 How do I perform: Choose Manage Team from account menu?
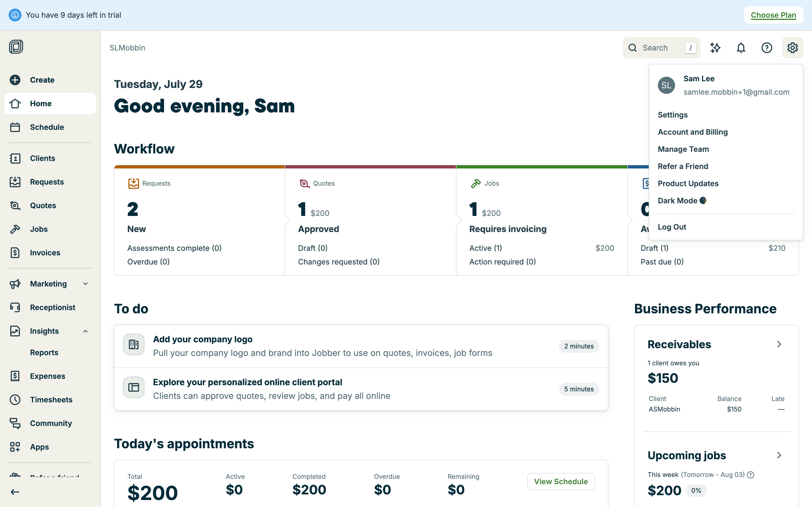tap(683, 149)
